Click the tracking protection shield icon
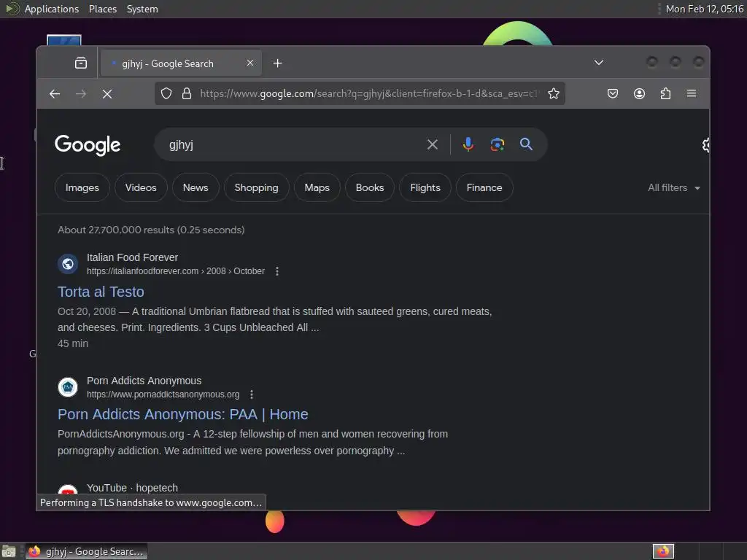 coord(166,93)
